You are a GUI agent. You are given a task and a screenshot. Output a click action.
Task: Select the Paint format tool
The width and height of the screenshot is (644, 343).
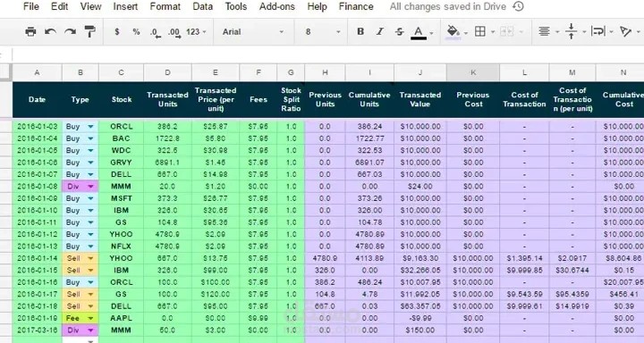click(x=90, y=31)
